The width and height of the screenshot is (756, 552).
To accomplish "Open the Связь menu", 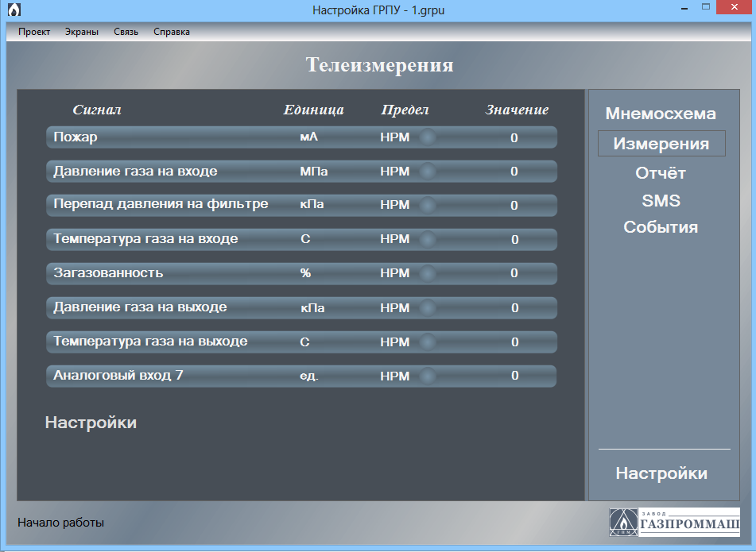I will [126, 32].
